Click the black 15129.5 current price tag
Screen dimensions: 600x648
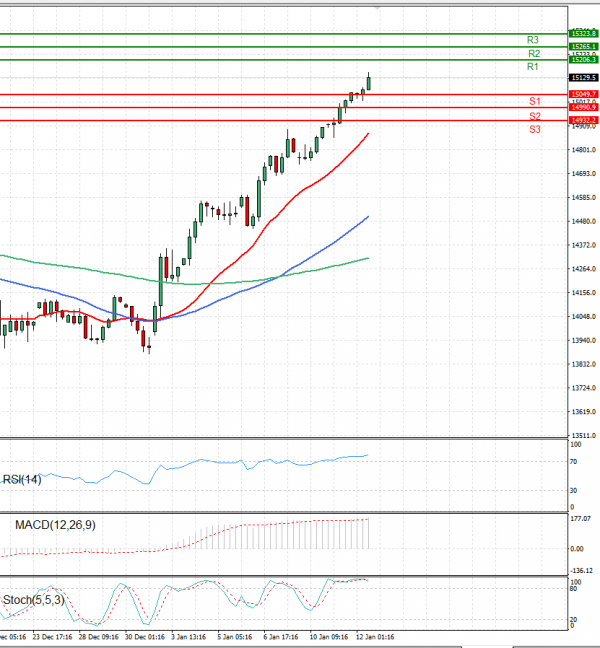coord(583,78)
